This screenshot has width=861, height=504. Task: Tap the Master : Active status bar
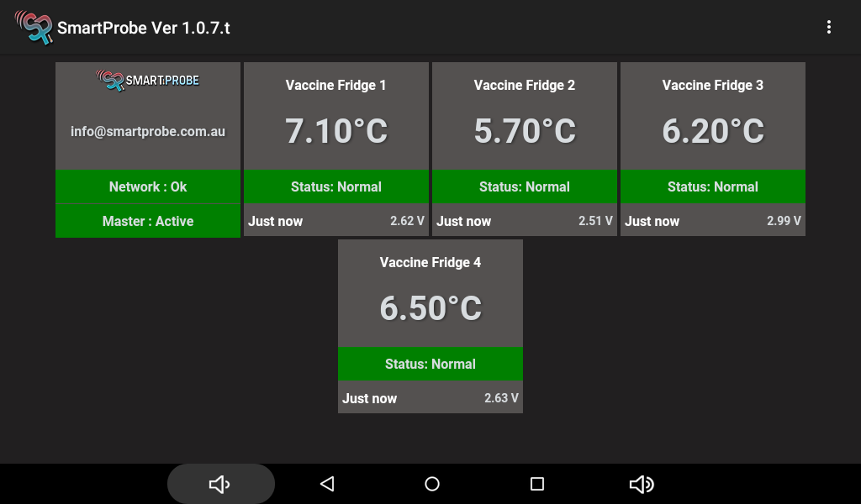148,221
